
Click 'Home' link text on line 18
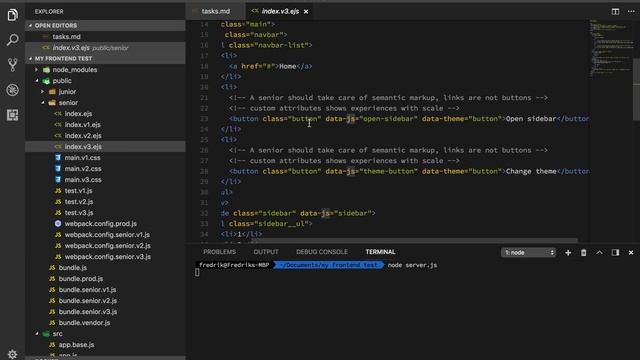pyautogui.click(x=287, y=66)
